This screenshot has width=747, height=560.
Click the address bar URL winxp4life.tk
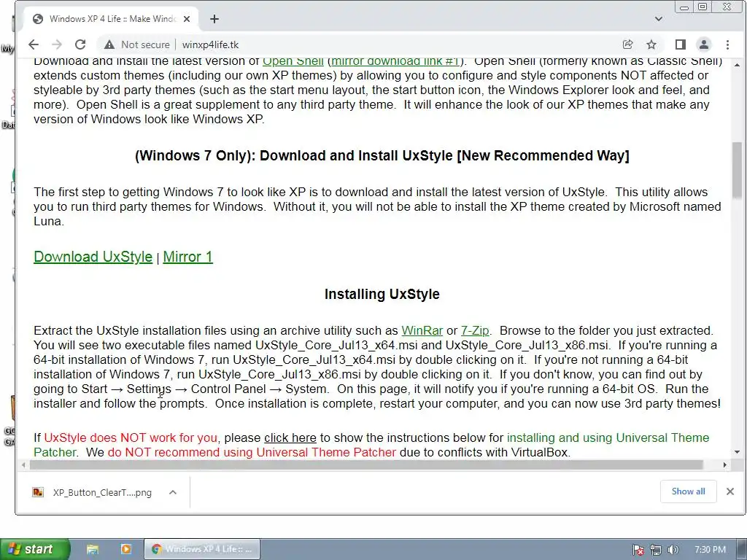[210, 44]
